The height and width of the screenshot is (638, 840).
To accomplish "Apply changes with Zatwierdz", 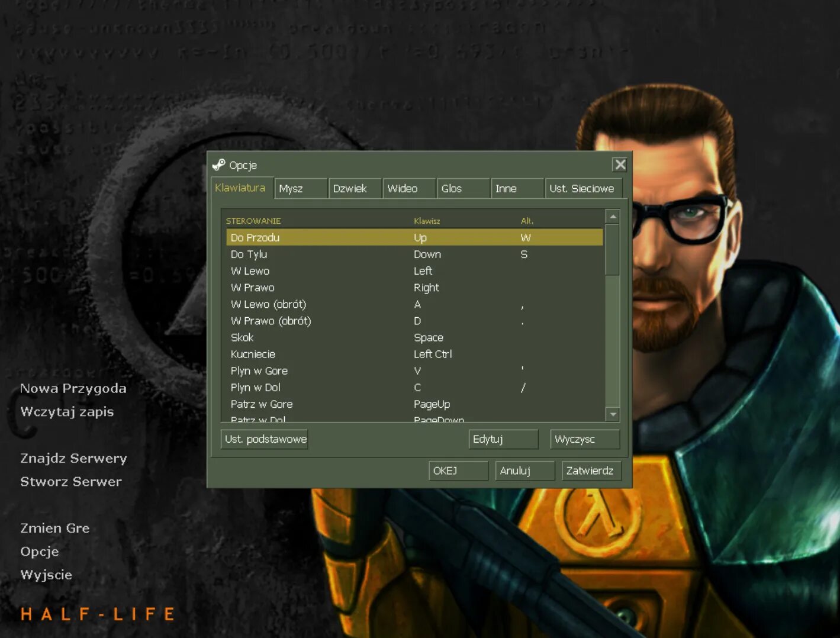I will (x=591, y=471).
